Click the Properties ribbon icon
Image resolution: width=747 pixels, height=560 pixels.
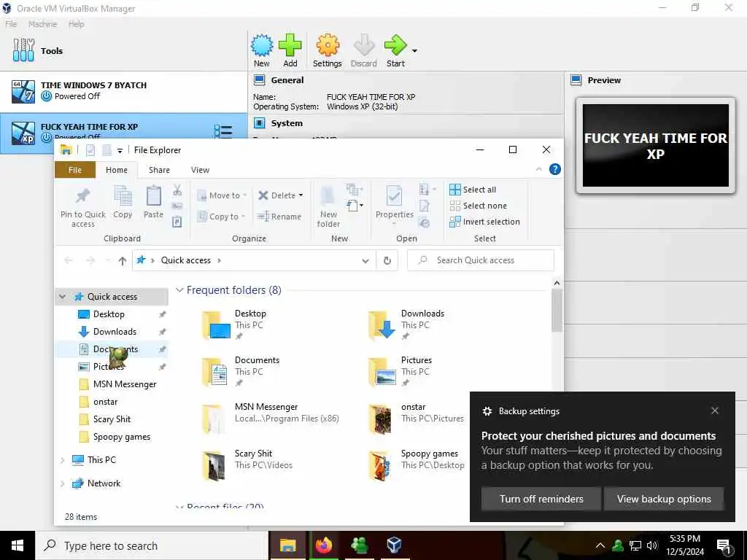click(x=394, y=195)
